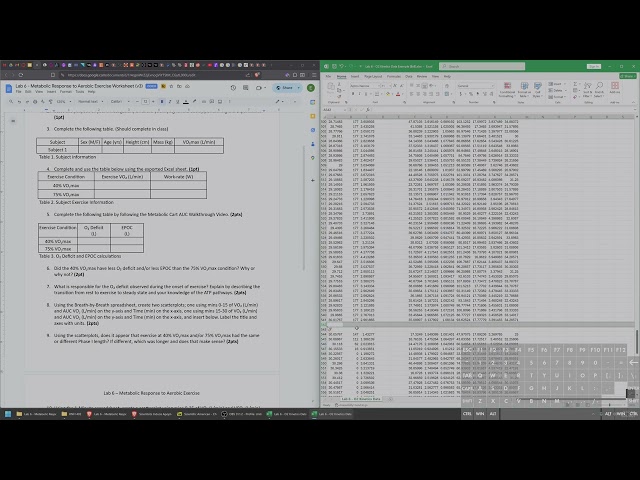Click Excel Paste clipboard icon
Screen dimensions: 640x480
(331, 86)
